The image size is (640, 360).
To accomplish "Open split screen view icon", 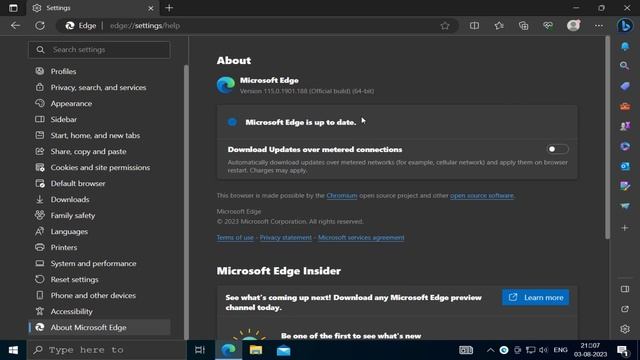I will tap(474, 26).
